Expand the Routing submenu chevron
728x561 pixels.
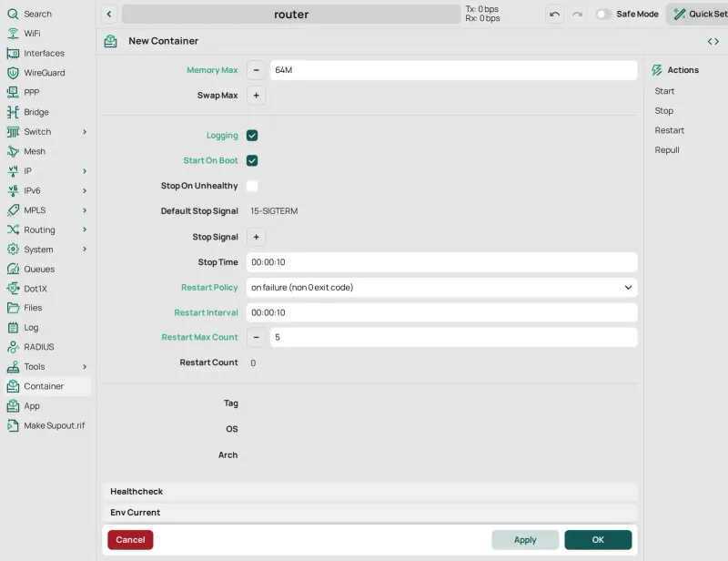(x=85, y=229)
